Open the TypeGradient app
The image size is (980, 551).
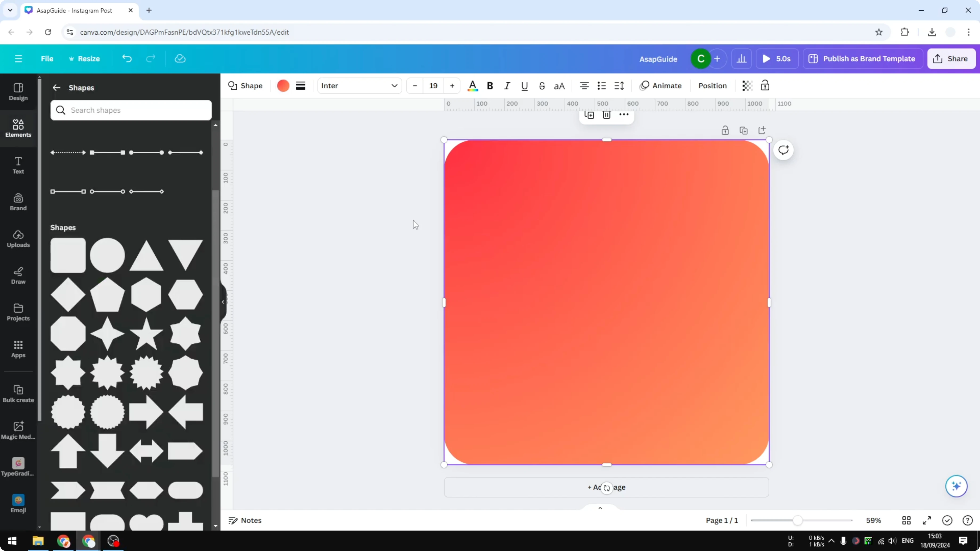pyautogui.click(x=18, y=467)
